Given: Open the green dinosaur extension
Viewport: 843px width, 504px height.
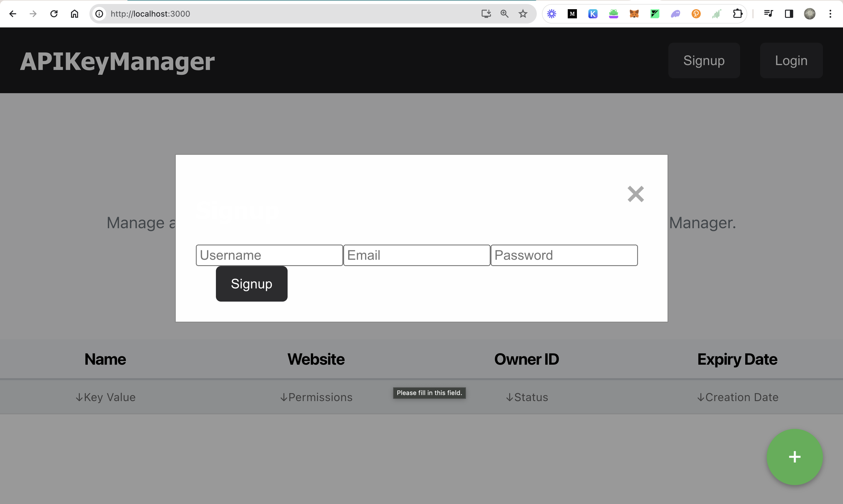Looking at the screenshot, I should [717, 14].
